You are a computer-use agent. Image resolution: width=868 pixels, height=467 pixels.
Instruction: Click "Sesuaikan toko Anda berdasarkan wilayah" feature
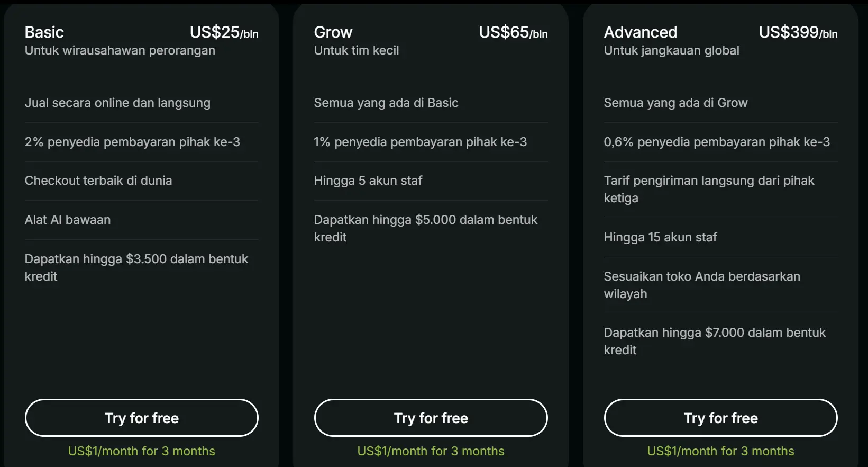point(702,285)
